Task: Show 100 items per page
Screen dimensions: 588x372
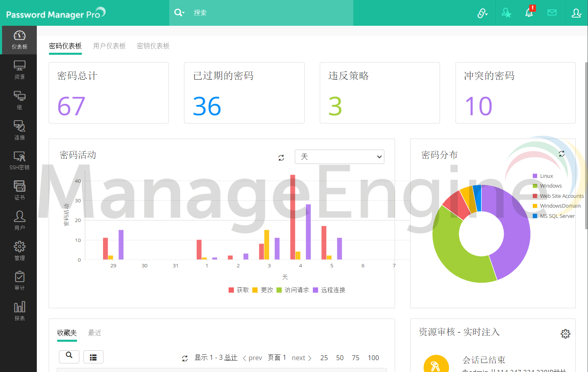Action: (373, 358)
